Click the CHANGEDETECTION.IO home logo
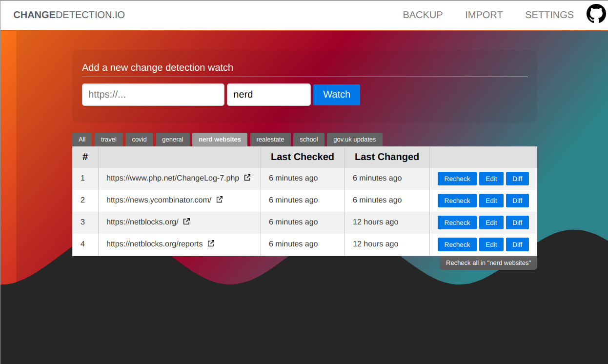Image resolution: width=608 pixels, height=364 pixels. click(x=69, y=15)
